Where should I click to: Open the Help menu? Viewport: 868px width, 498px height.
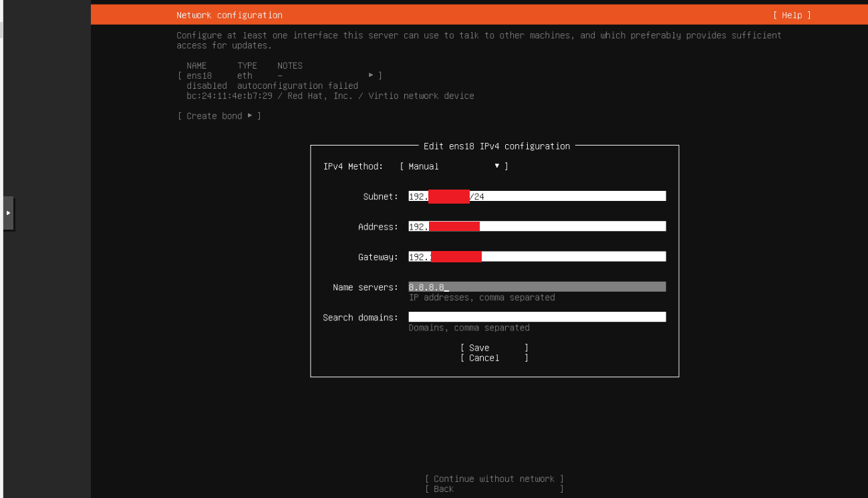(792, 15)
